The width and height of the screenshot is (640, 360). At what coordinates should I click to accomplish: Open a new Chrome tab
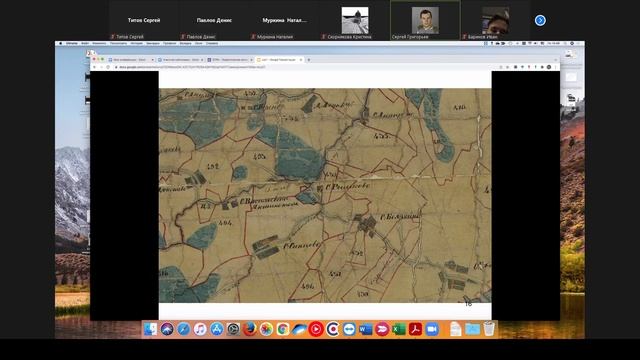[x=309, y=60]
